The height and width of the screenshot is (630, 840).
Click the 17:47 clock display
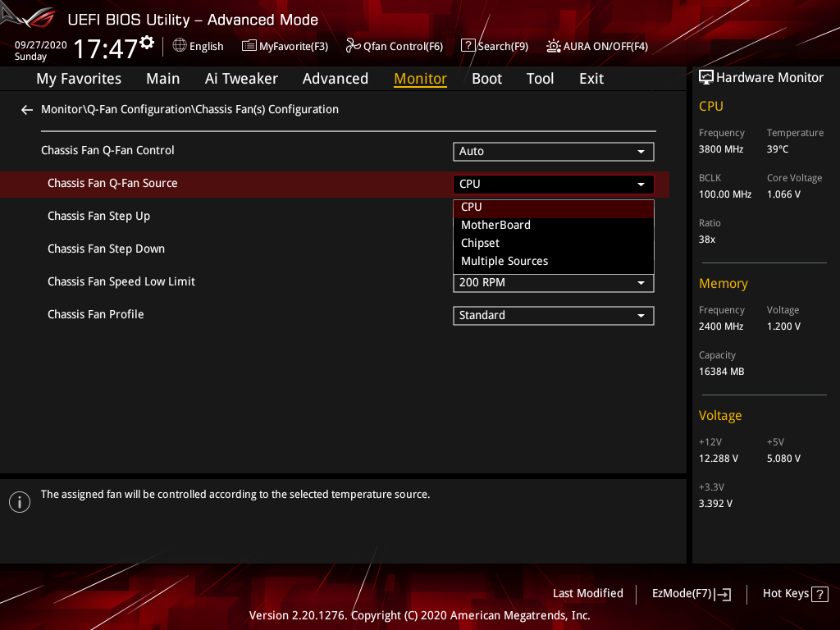click(x=106, y=48)
